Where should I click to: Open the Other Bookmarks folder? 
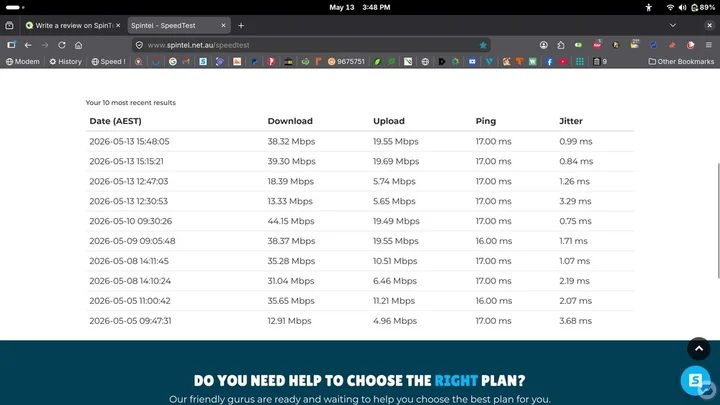(x=681, y=62)
